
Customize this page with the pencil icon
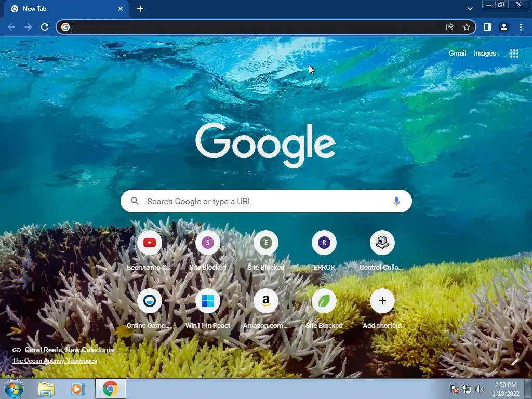click(x=515, y=362)
